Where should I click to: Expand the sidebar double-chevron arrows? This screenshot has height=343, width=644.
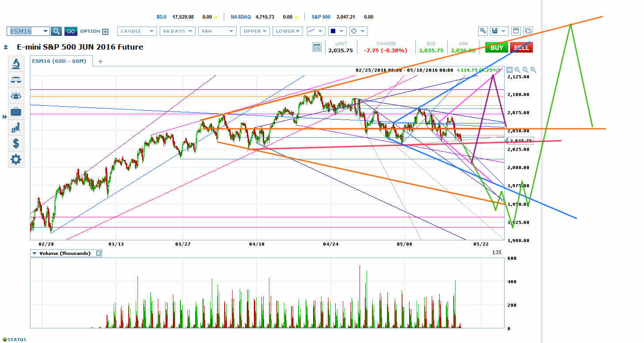click(x=5, y=117)
